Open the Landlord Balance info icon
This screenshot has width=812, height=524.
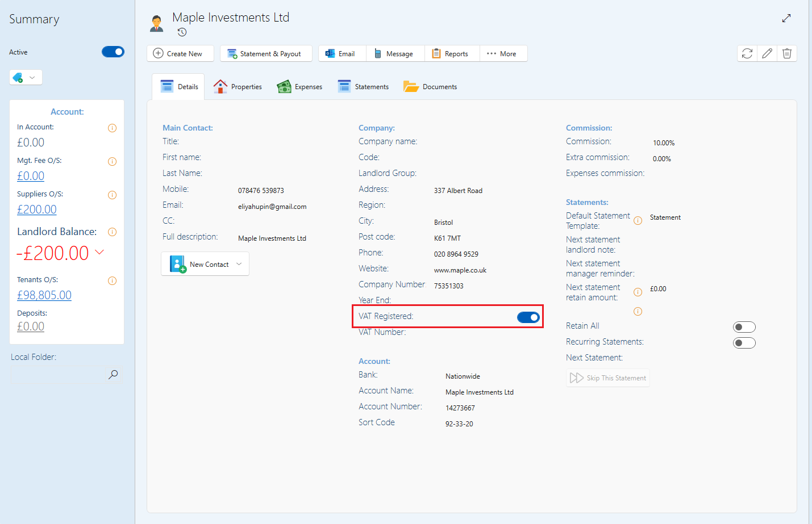pyautogui.click(x=113, y=232)
